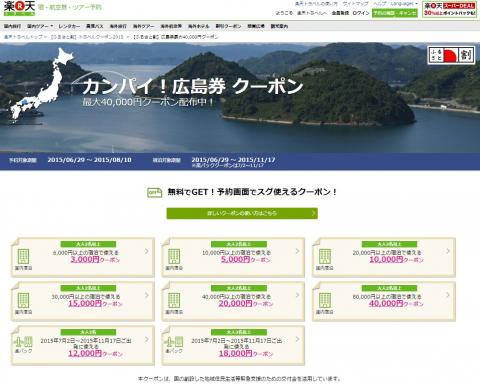480x385 pixels.
Task: Click the Furusato-wari badge icon
Action: coord(451,55)
